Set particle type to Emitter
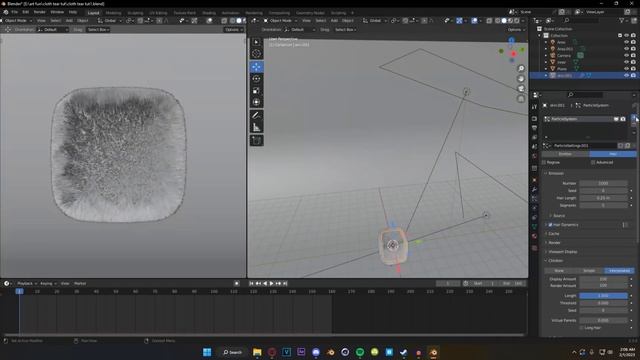Screen dimensions: 640x360 (565, 154)
